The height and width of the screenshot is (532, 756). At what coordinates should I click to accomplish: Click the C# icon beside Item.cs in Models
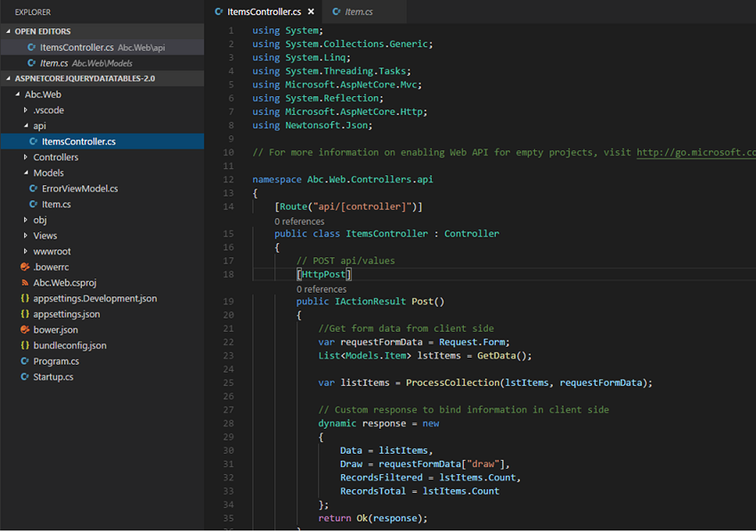tap(33, 205)
